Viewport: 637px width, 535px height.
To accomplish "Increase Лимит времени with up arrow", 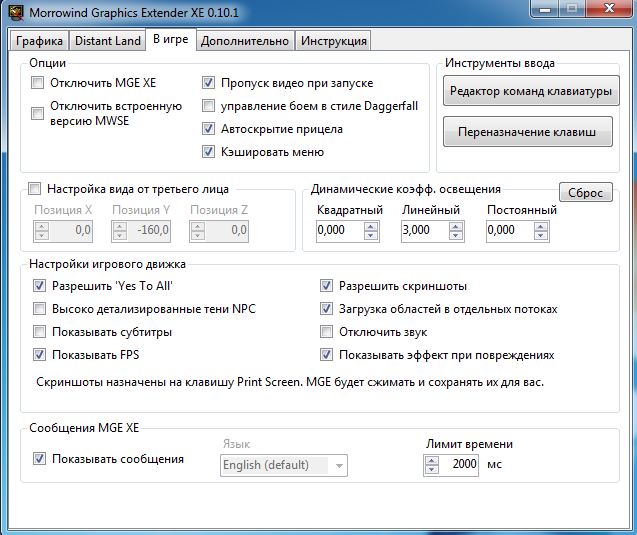I will click(x=431, y=460).
